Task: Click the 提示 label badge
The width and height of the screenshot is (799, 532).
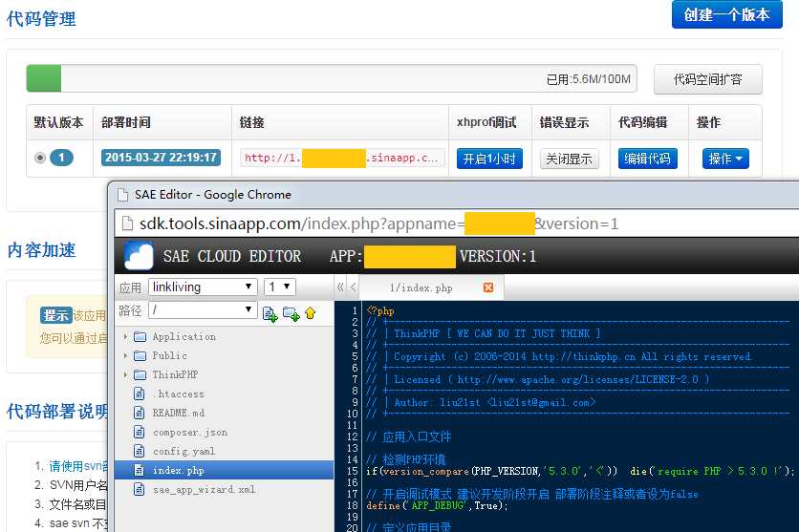Action: point(55,315)
